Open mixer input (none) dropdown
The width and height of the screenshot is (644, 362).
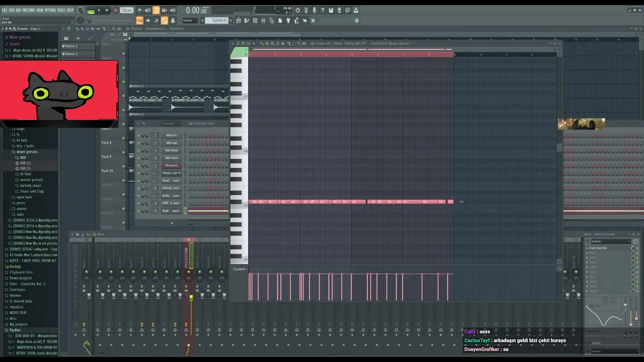[610, 241]
